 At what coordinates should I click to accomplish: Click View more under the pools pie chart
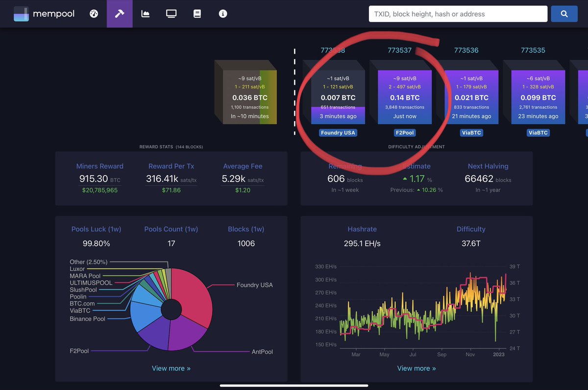[171, 368]
